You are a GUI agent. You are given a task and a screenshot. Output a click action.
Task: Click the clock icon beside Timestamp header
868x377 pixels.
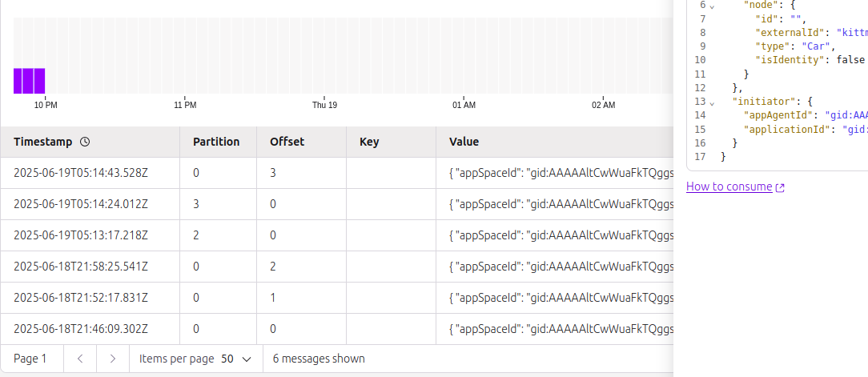pyautogui.click(x=85, y=142)
